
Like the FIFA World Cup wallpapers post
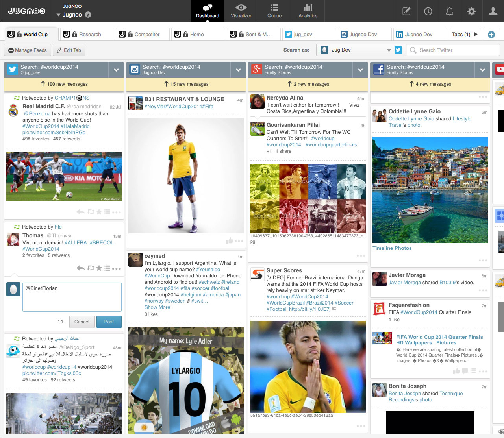tap(456, 371)
